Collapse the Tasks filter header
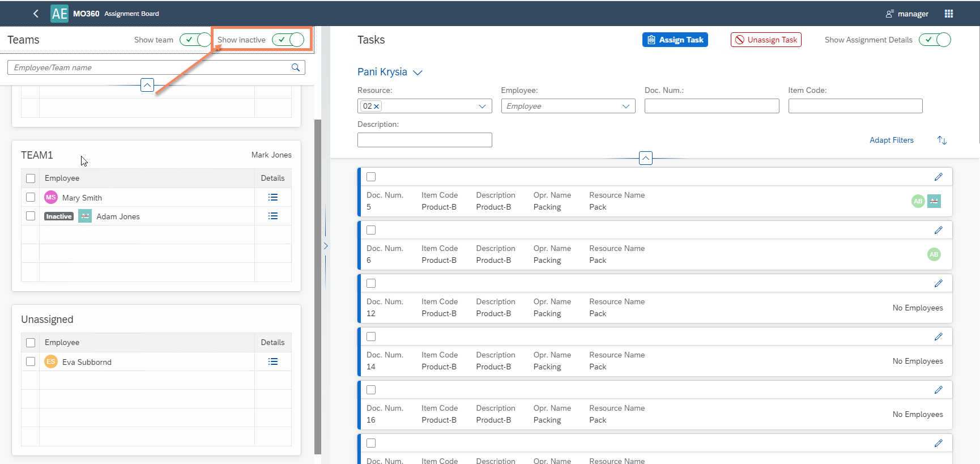The image size is (980, 464). click(645, 158)
